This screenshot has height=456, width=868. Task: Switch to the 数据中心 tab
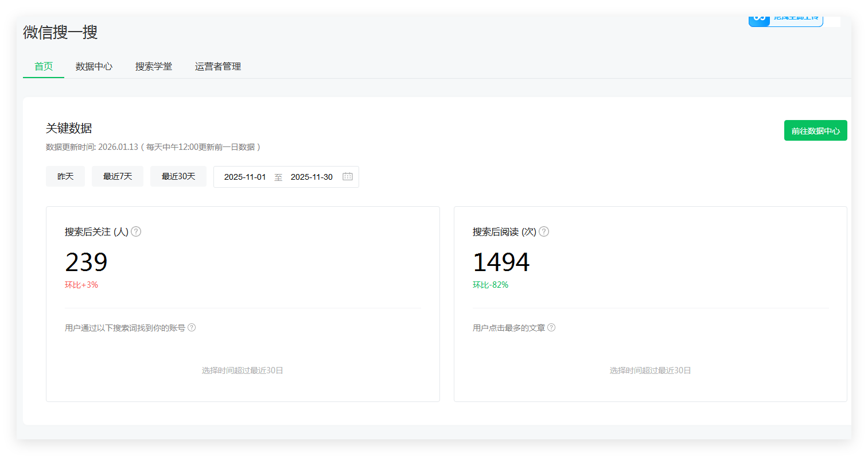coord(94,67)
